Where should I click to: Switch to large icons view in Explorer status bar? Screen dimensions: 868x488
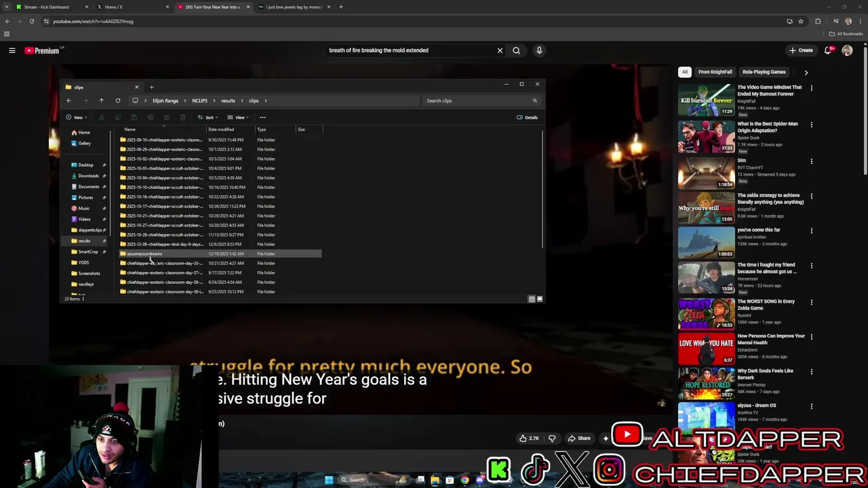coord(540,299)
